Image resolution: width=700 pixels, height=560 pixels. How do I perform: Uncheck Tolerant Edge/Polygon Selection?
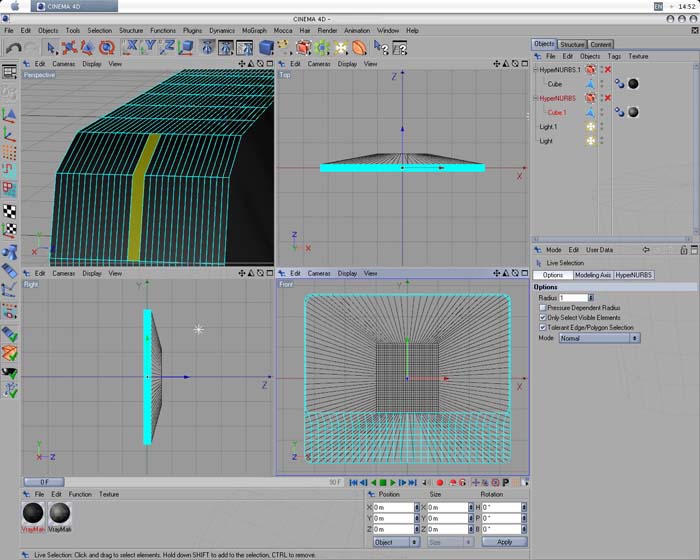click(x=542, y=327)
